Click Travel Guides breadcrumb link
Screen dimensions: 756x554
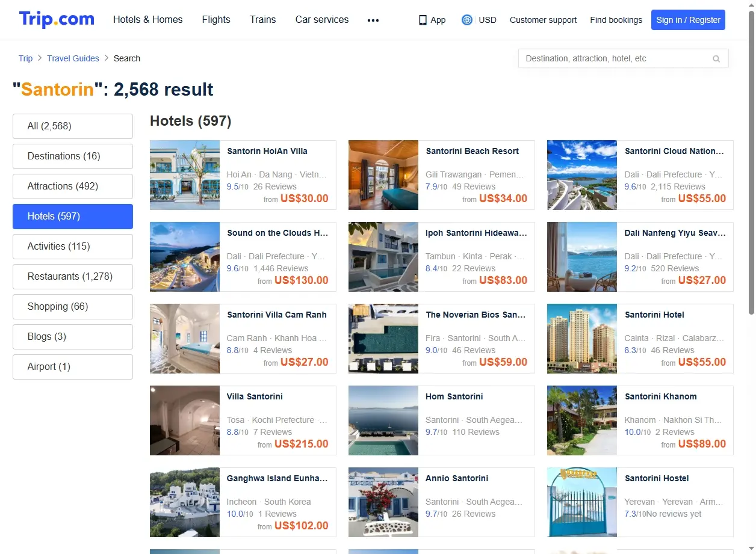pos(73,58)
